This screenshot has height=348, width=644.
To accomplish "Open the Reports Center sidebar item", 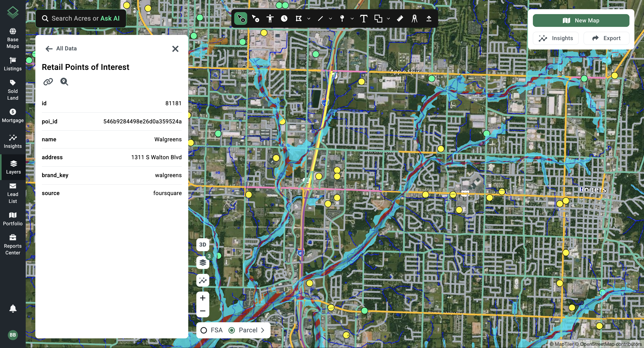I will point(13,245).
